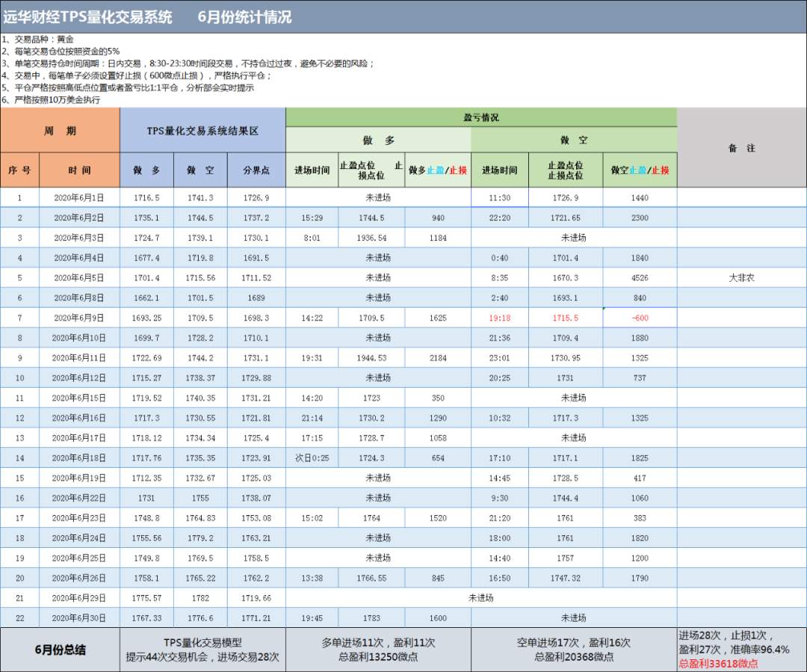Select the 2300 cell in June 2 row
The image size is (807, 672).
click(x=640, y=218)
